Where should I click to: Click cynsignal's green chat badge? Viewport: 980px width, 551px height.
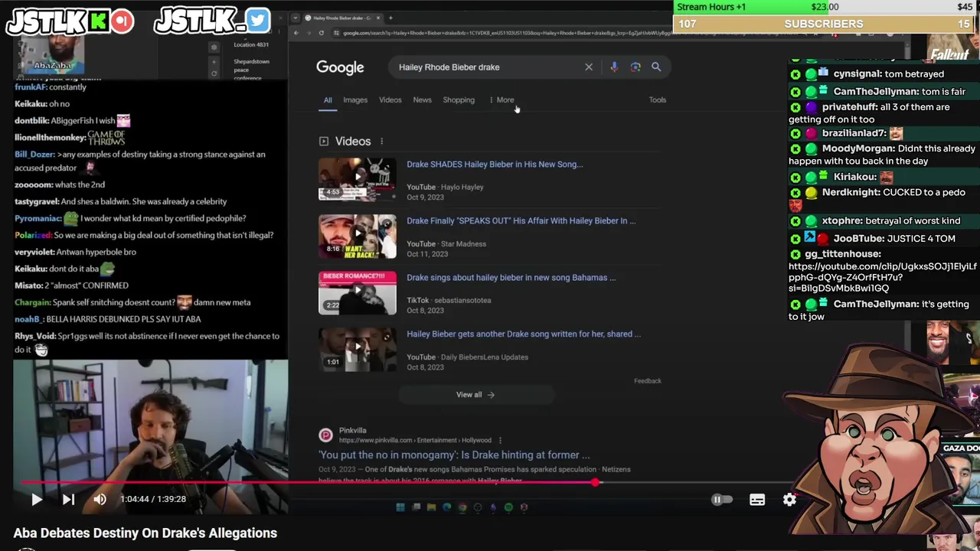coord(810,73)
